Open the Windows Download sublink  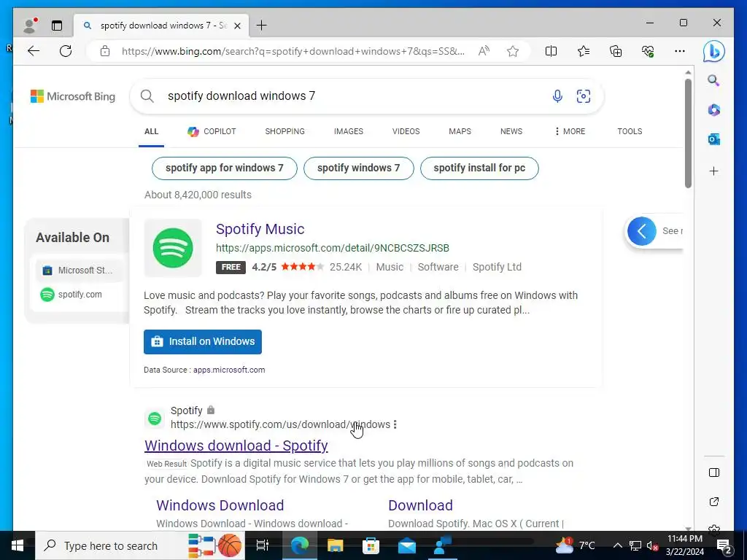click(x=220, y=505)
